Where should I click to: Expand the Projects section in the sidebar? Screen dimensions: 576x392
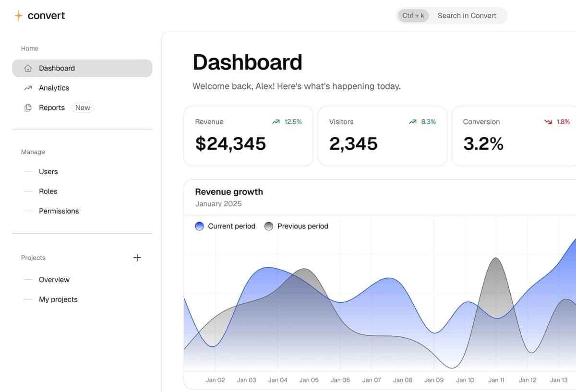click(x=33, y=258)
